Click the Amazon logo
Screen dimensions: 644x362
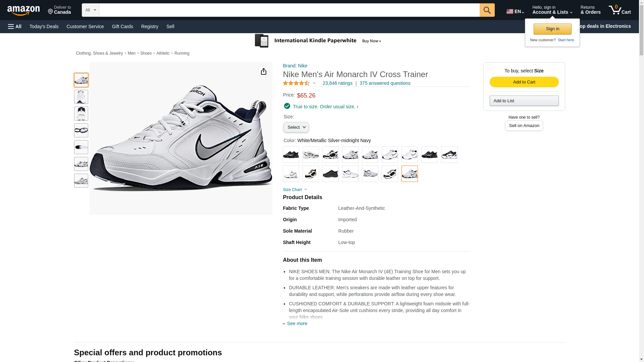pos(23,10)
